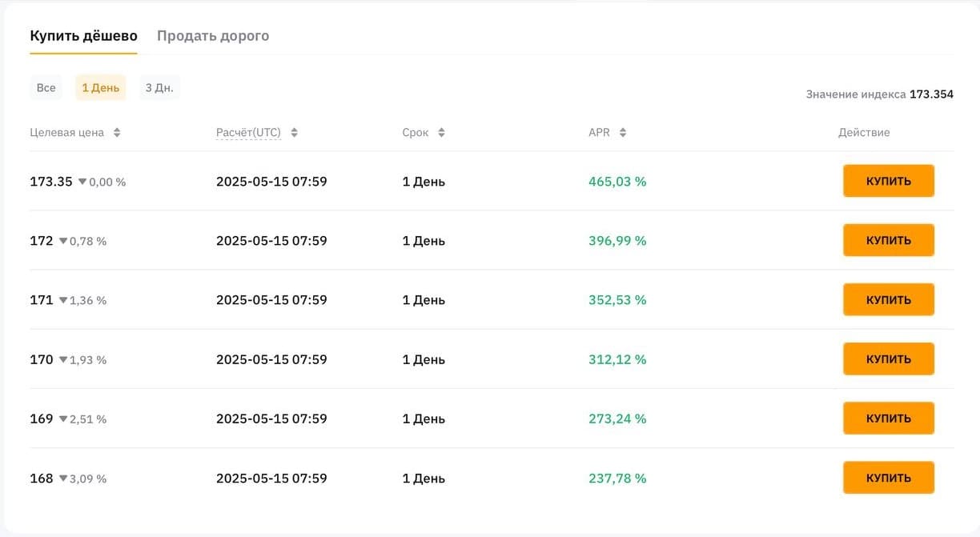The height and width of the screenshot is (537, 980).
Task: Click the 1 День term in the 168 row
Action: pyautogui.click(x=424, y=479)
